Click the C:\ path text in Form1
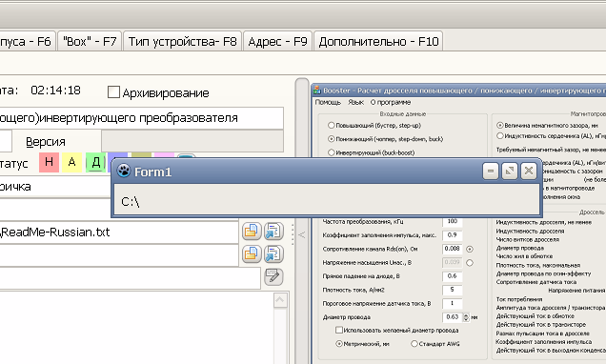 [x=131, y=201]
